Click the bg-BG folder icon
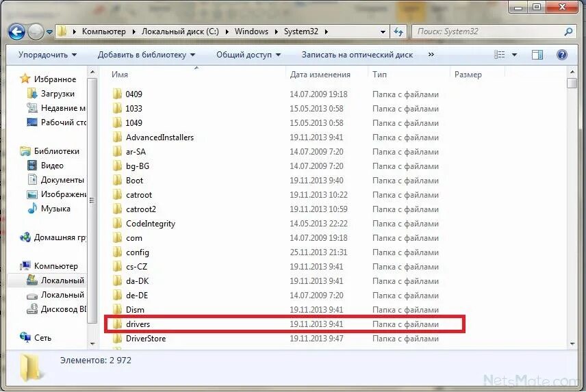This screenshot has width=586, height=392. tap(117, 166)
